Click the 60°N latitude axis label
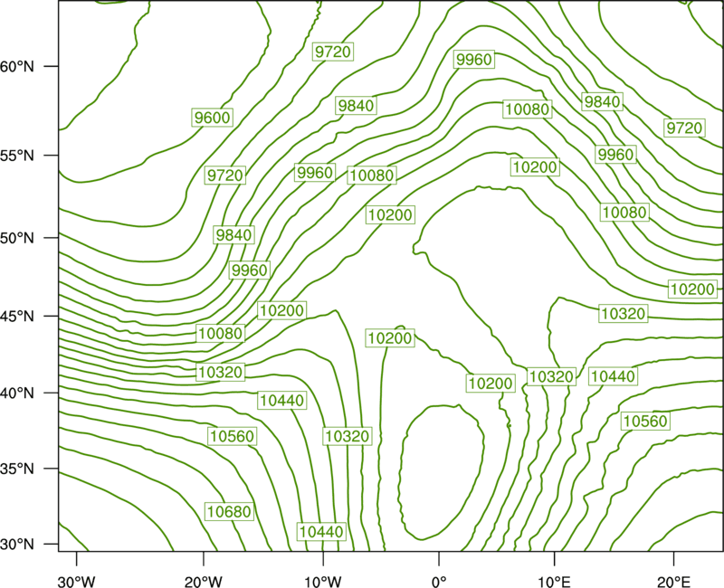Image resolution: width=724 pixels, height=588 pixels. click(17, 66)
